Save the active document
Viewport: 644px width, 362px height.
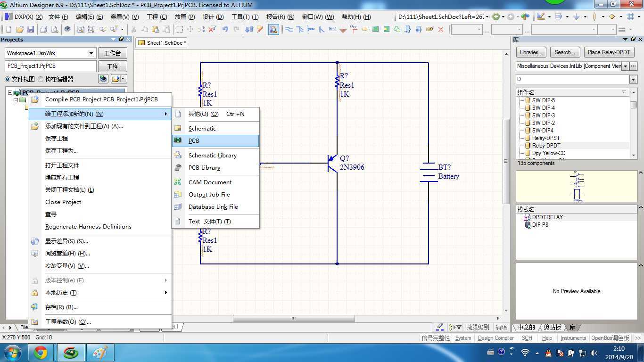click(31, 29)
